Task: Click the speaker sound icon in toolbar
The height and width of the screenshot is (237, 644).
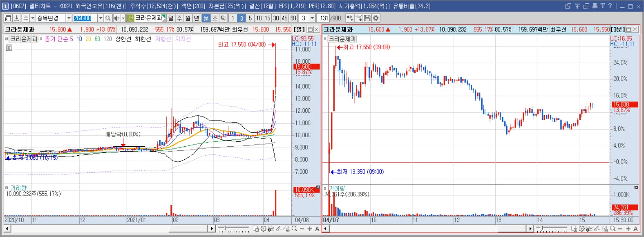Action: (x=116, y=18)
